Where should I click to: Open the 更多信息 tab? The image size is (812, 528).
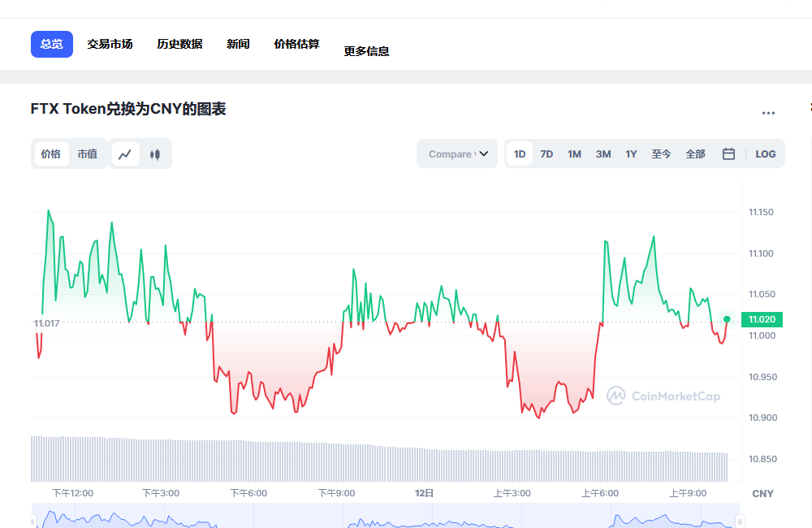point(367,51)
